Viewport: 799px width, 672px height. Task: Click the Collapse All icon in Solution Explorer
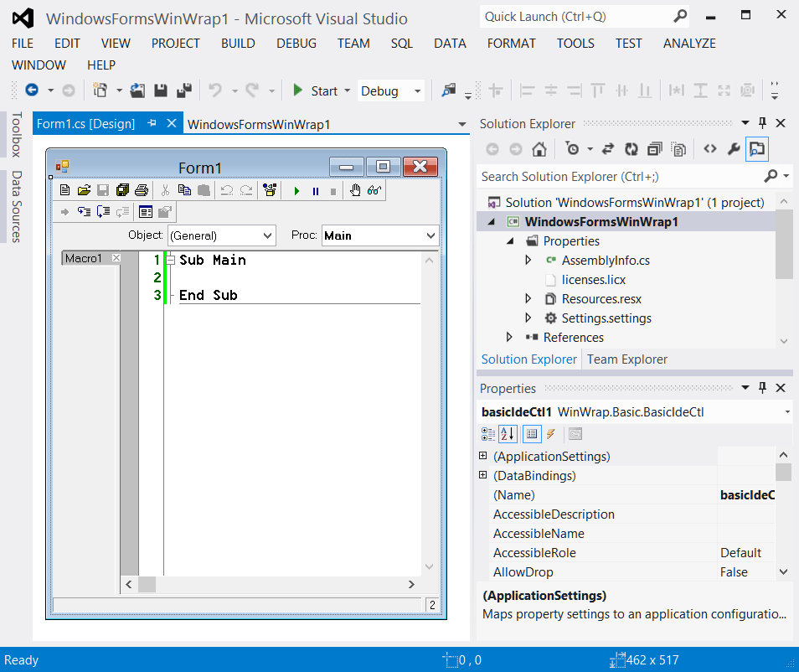point(655,149)
